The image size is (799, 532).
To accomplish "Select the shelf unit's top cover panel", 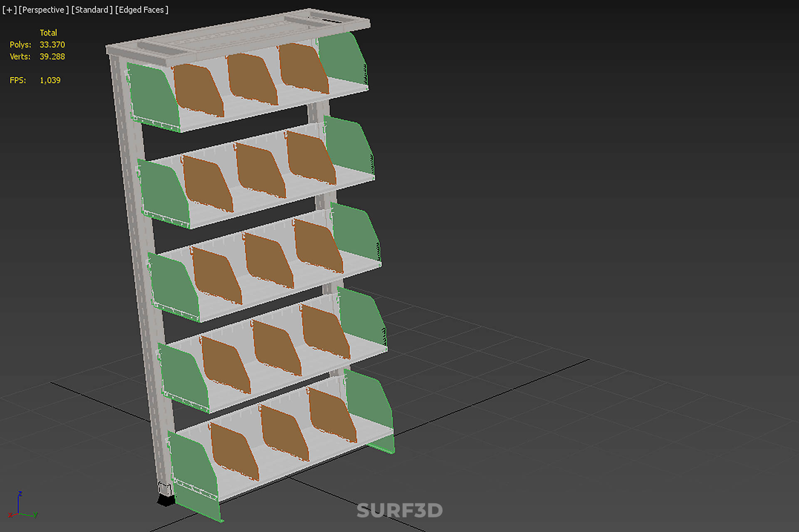I will coord(238,37).
